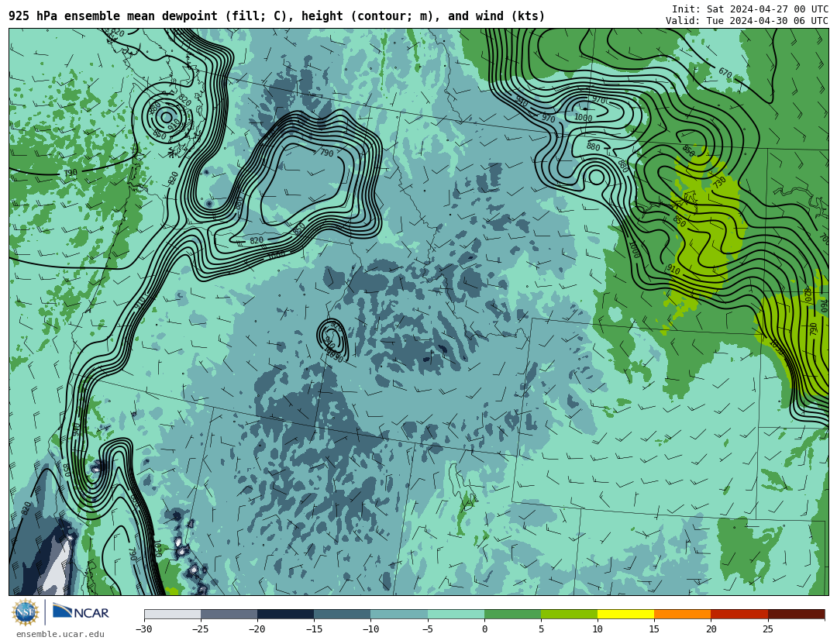Click the colorbar tick label 0

pyautogui.click(x=484, y=629)
